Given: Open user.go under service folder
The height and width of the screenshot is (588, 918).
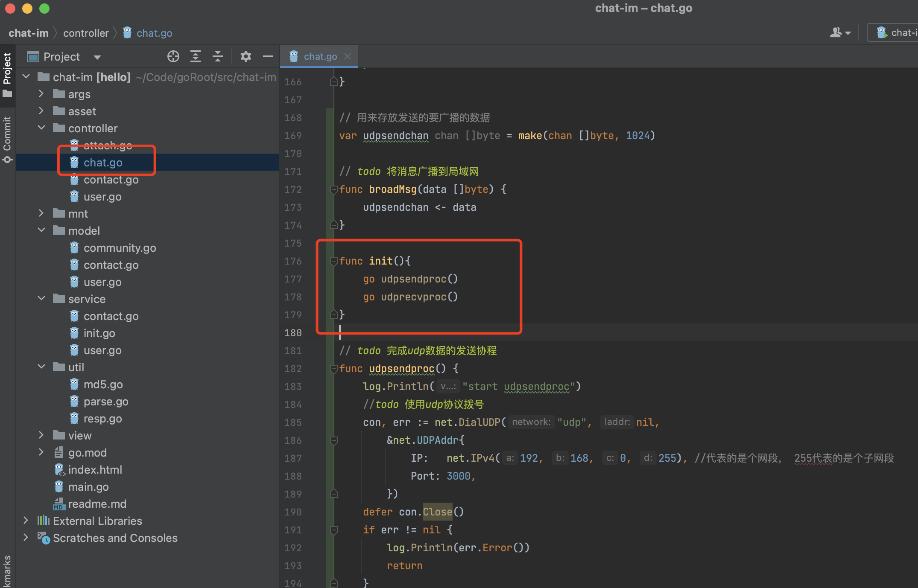Looking at the screenshot, I should pyautogui.click(x=102, y=350).
